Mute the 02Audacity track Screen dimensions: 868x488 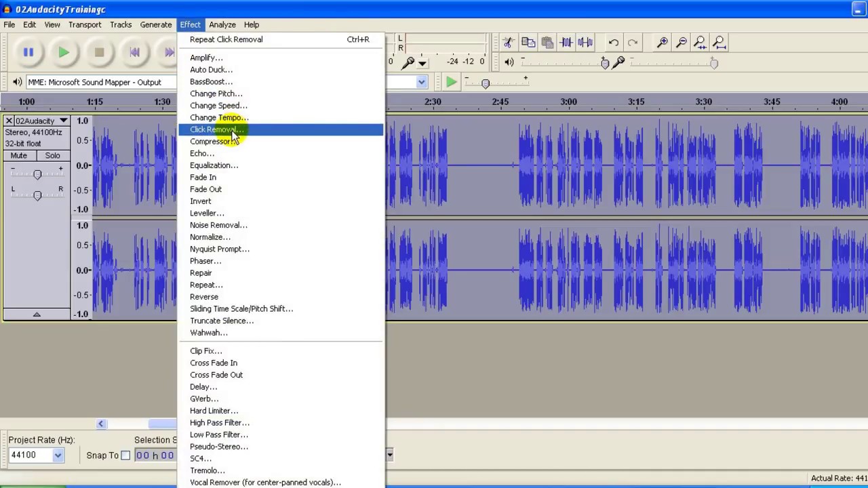click(19, 155)
